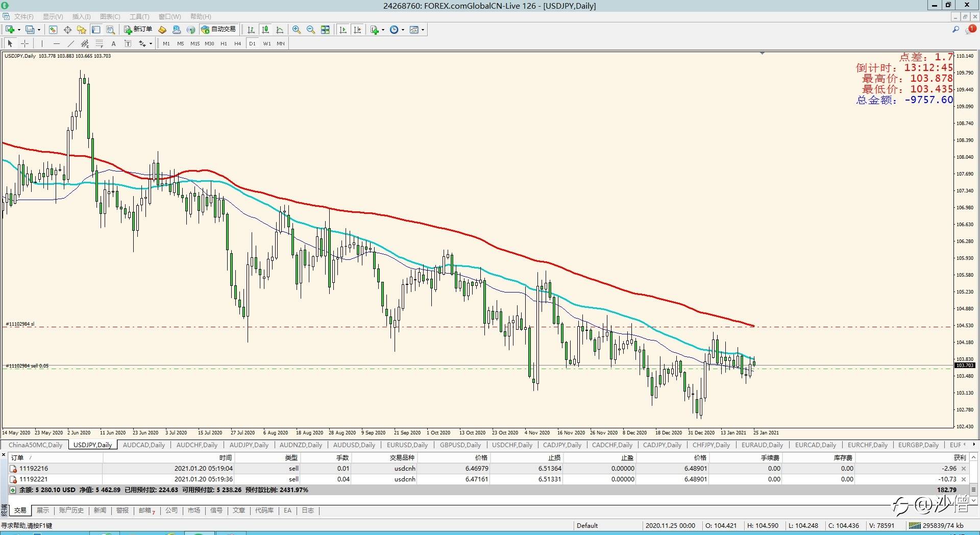980x535 pixels.
Task: Switch to the EURUSD,Daily chart tab
Action: pyautogui.click(x=407, y=445)
